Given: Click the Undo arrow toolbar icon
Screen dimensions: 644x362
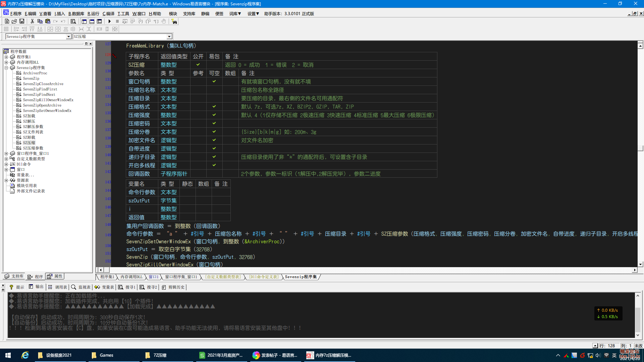Looking at the screenshot, I should 63,21.
